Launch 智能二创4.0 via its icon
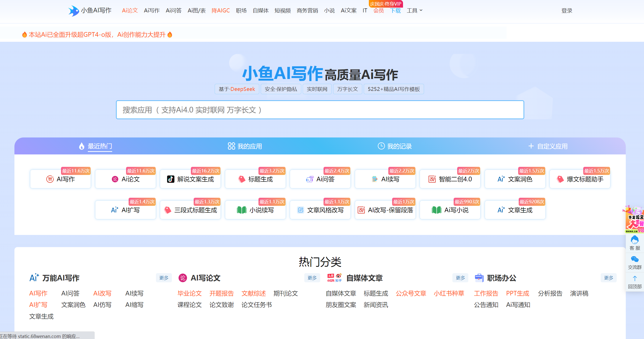This screenshot has height=339, width=644. click(x=432, y=179)
